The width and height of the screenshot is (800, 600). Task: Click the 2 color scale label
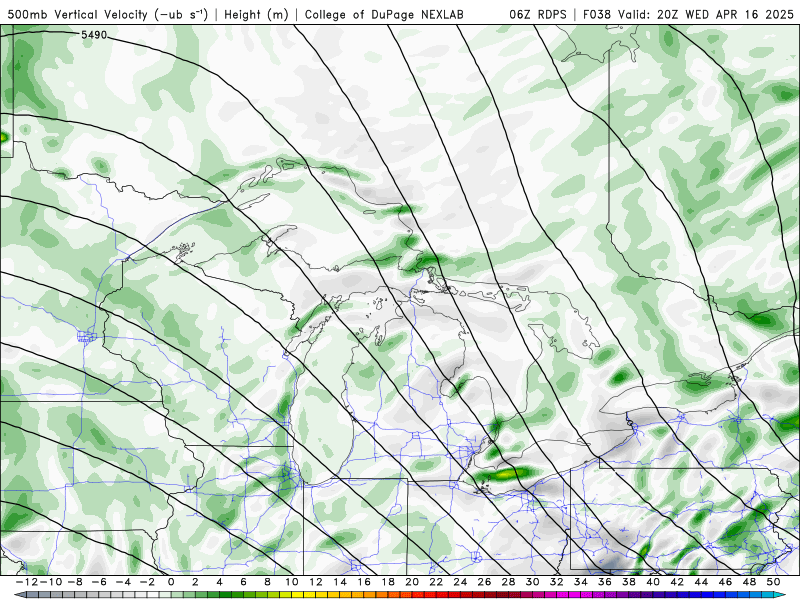pyautogui.click(x=195, y=582)
